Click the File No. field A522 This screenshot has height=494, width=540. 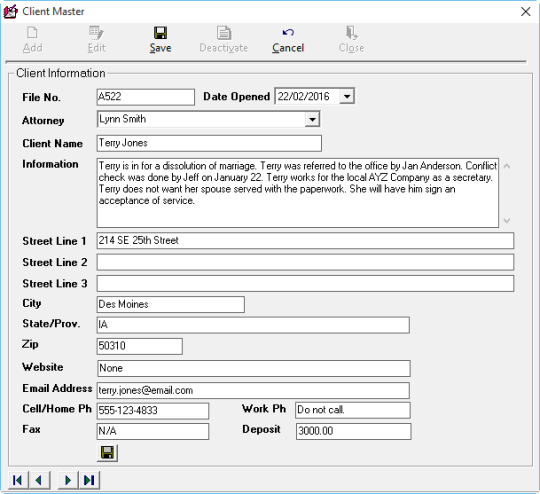point(146,97)
